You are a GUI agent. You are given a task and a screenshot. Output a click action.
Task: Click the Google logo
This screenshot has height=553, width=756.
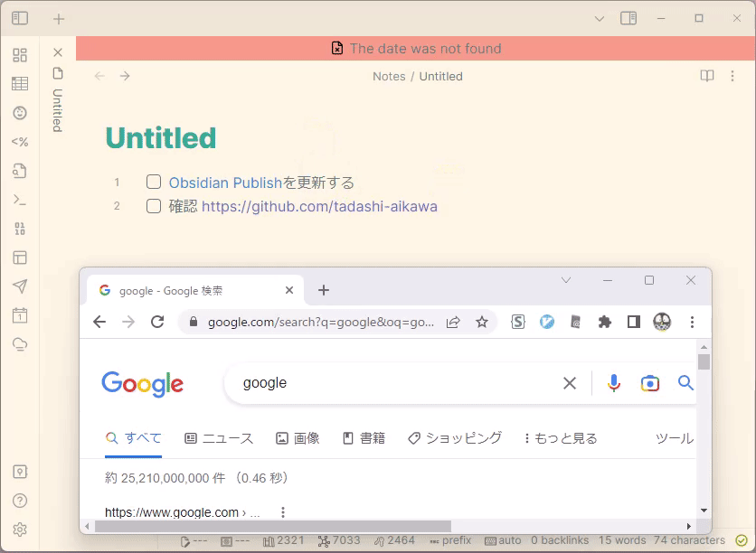(x=142, y=384)
